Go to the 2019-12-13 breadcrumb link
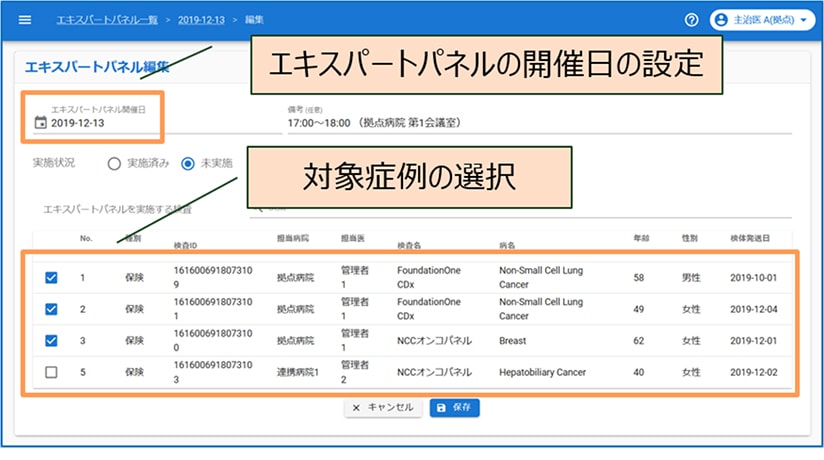The image size is (824, 460). click(201, 20)
